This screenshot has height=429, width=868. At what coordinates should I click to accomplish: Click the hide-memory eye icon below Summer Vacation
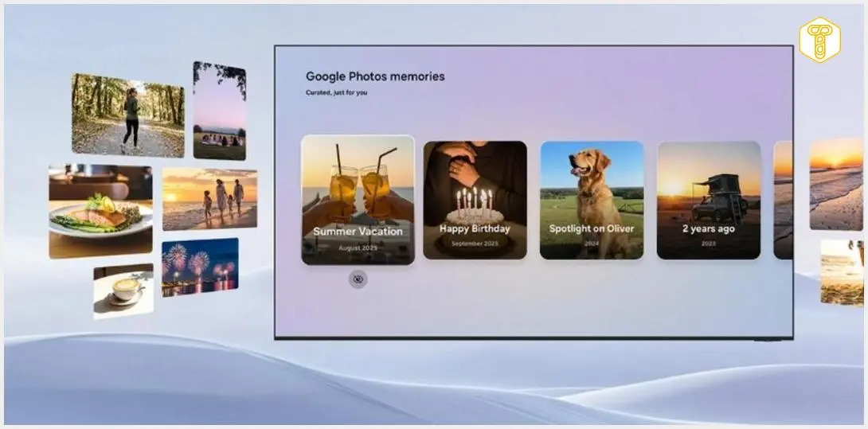coord(358,279)
